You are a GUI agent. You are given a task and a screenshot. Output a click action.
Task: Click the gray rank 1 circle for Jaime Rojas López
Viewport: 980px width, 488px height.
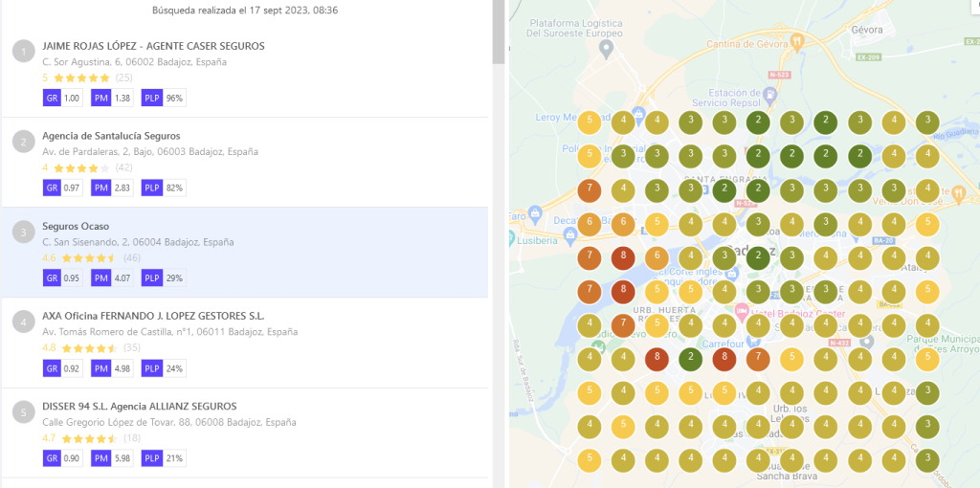(x=23, y=53)
